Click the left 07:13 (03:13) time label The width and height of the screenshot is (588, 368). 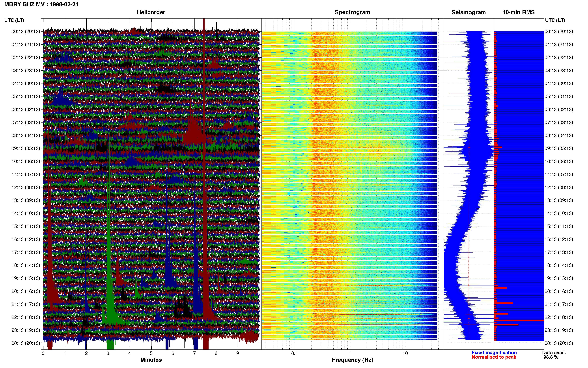click(x=26, y=122)
